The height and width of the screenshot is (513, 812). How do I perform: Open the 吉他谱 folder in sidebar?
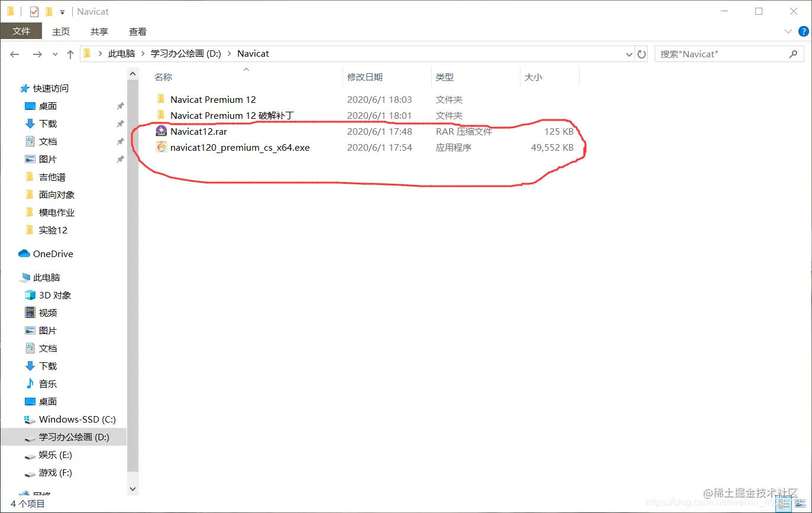pos(52,177)
